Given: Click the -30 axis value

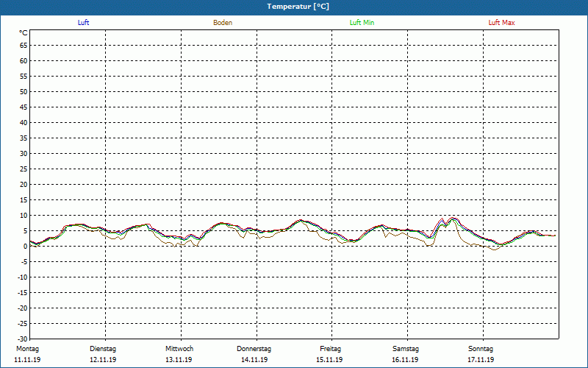Looking at the screenshot, I should pyautogui.click(x=23, y=339).
